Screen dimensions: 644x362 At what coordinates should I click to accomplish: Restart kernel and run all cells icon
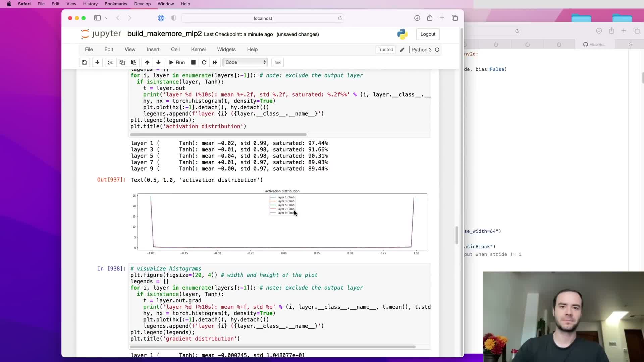(x=215, y=62)
